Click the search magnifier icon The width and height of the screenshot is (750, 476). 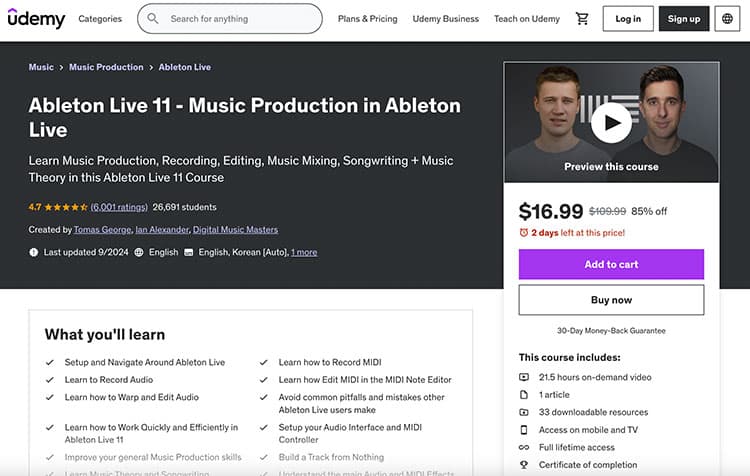point(153,19)
